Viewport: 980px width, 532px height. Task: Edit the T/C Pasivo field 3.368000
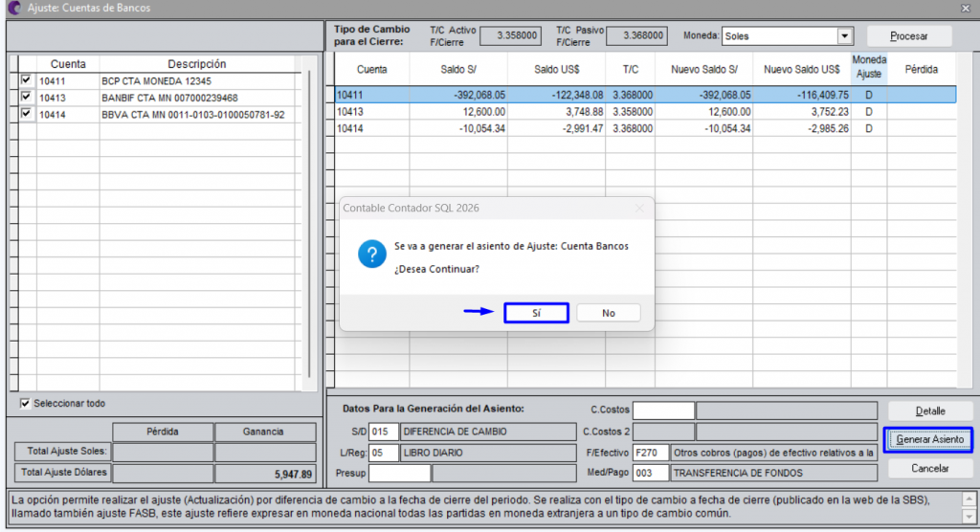click(x=636, y=35)
